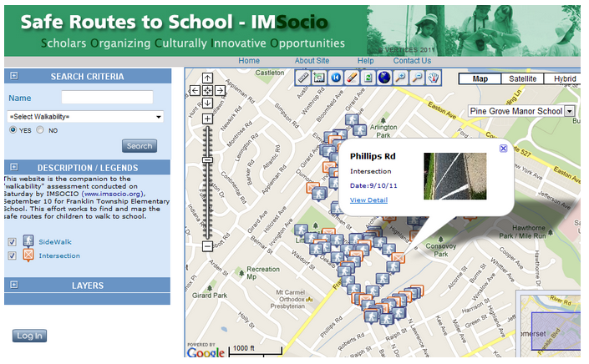Click the Log In button

[x=30, y=336]
